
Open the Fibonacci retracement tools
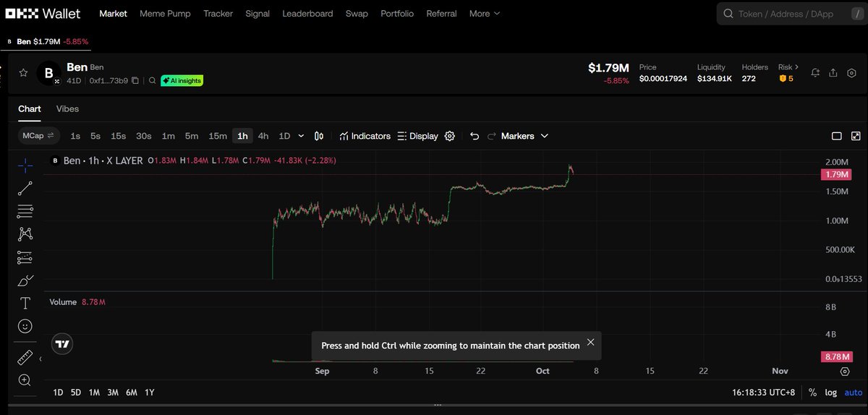point(25,212)
